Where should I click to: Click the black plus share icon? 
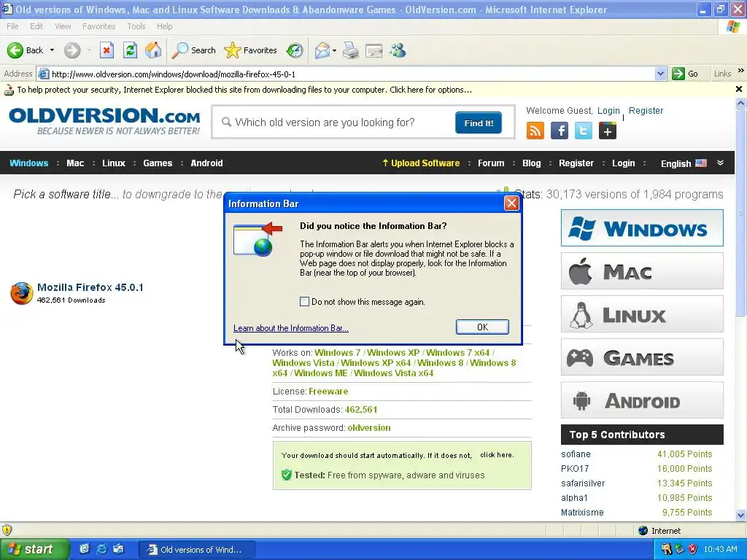pyautogui.click(x=608, y=131)
